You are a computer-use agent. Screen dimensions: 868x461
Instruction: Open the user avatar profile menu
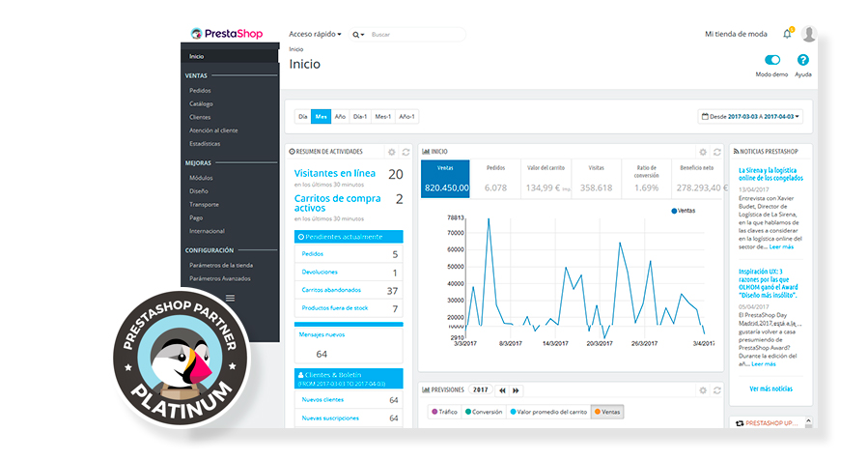(x=809, y=34)
